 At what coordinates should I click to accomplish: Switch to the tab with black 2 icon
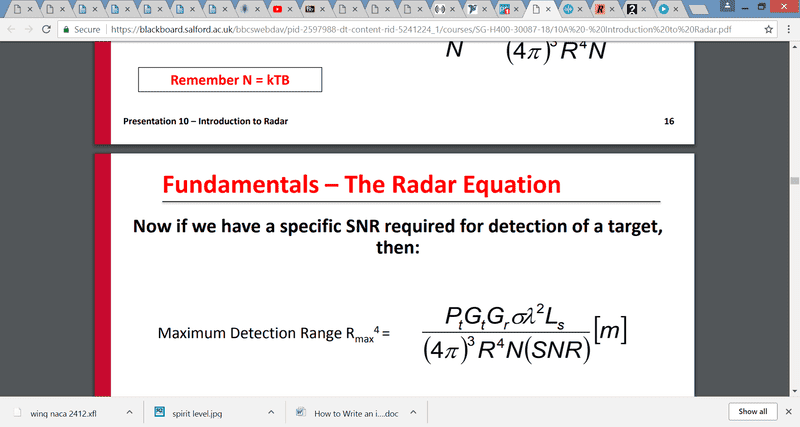pyautogui.click(x=632, y=9)
